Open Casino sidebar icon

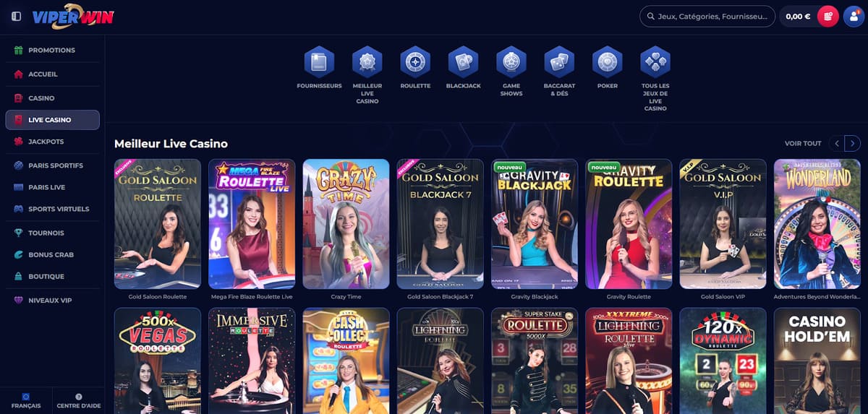19,98
